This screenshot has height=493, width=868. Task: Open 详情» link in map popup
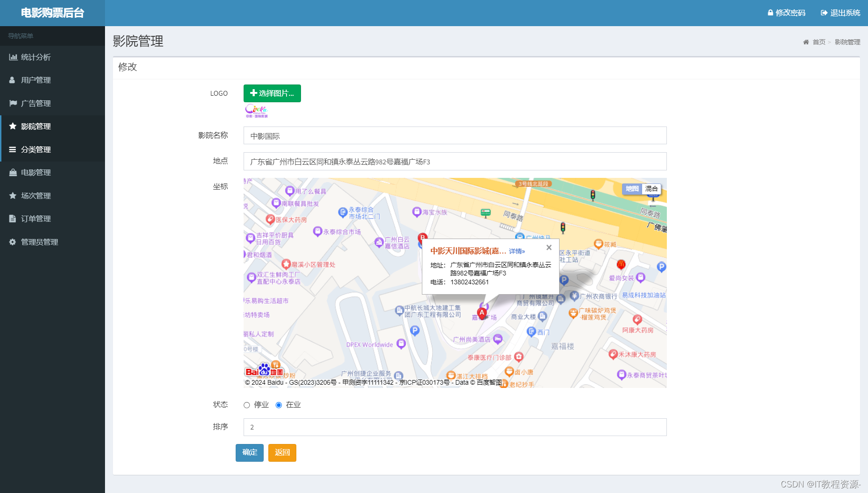click(517, 251)
